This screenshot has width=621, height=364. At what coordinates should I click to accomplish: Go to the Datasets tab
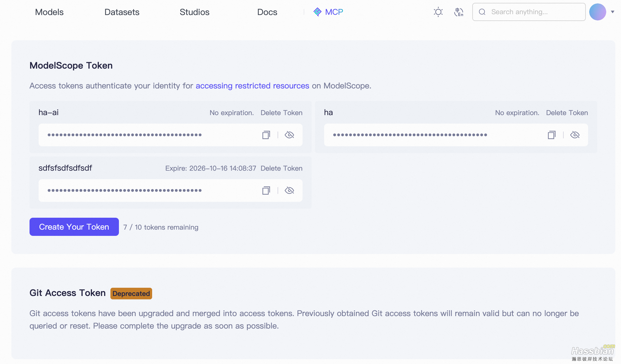pyautogui.click(x=122, y=12)
